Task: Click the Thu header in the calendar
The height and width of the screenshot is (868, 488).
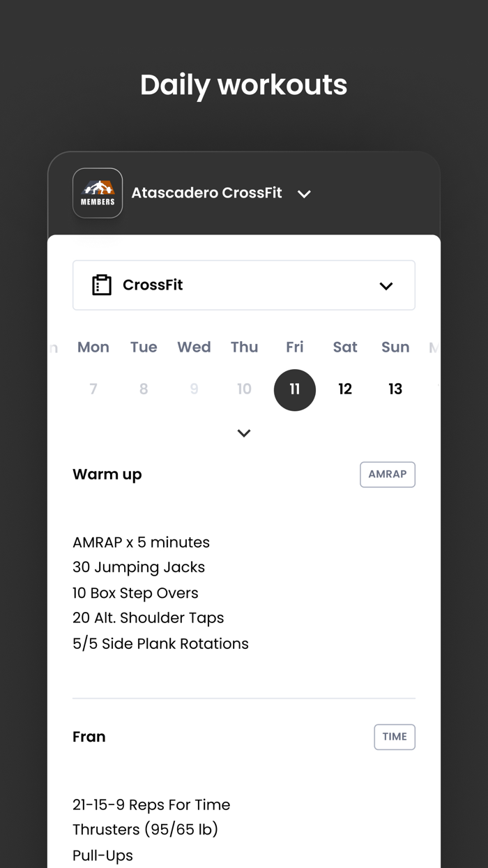Action: (x=244, y=347)
